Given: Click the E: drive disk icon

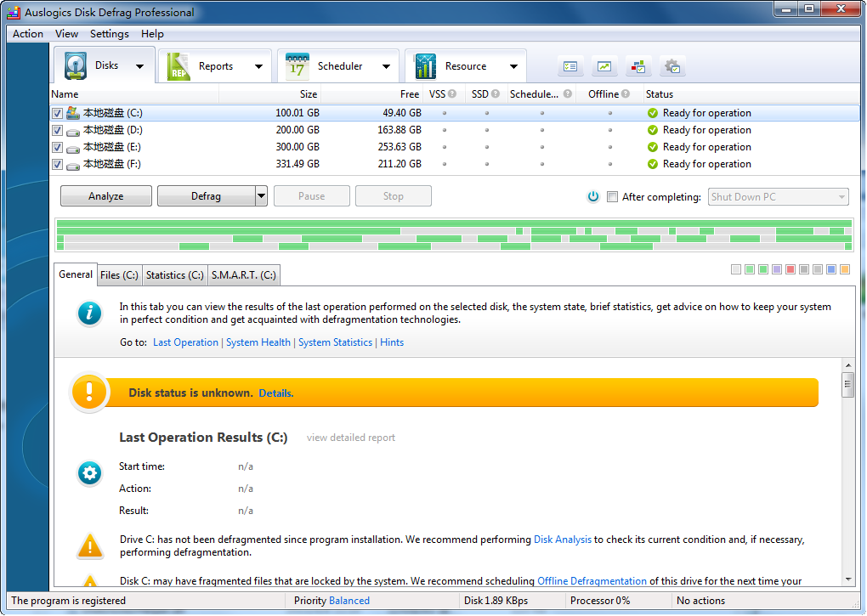Looking at the screenshot, I should pos(73,149).
